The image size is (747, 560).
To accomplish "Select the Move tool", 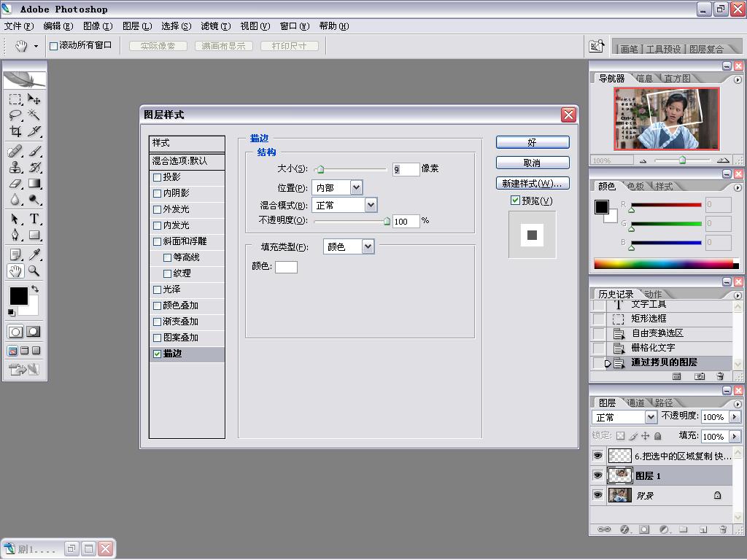I will tap(34, 99).
